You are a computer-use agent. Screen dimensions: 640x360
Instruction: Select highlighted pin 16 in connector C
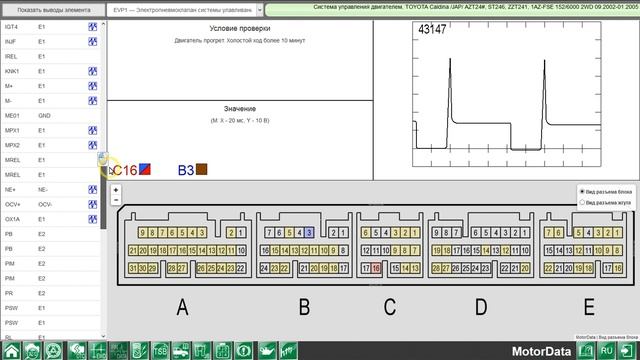(x=376, y=268)
